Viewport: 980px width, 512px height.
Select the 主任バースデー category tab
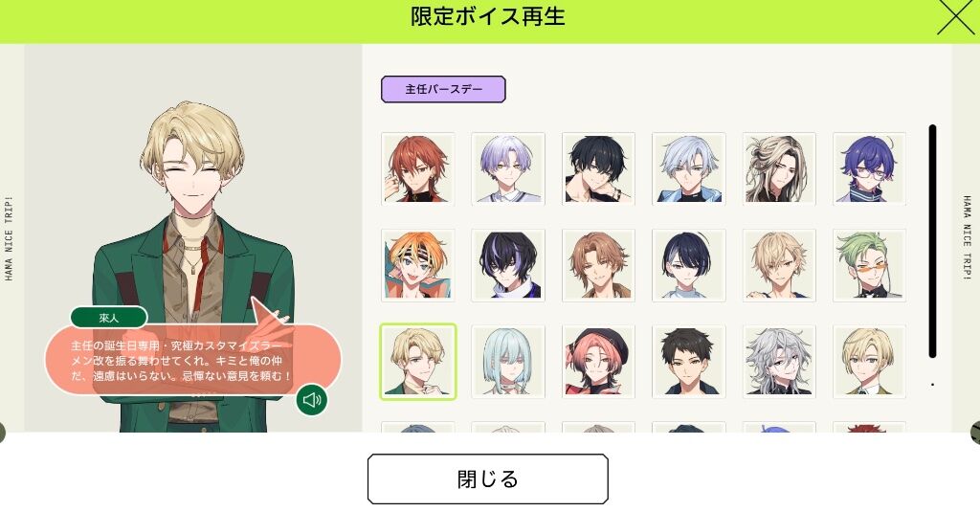pyautogui.click(x=443, y=89)
